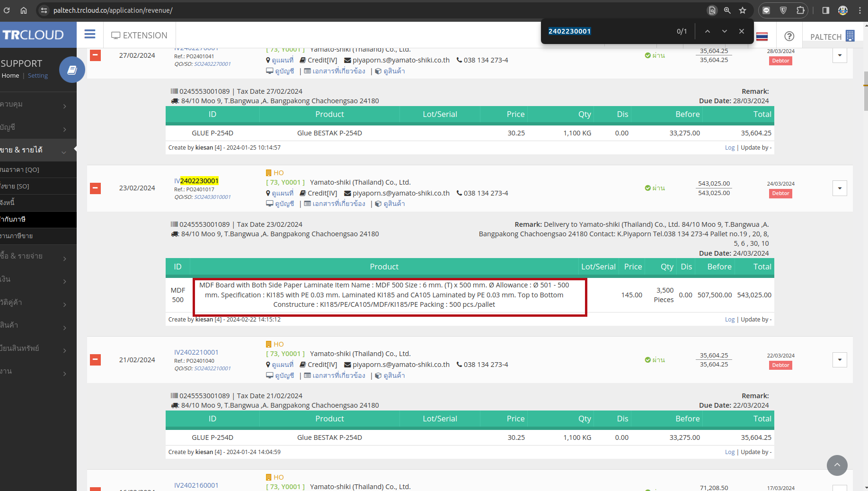Click the blue notes round button

[x=72, y=70]
